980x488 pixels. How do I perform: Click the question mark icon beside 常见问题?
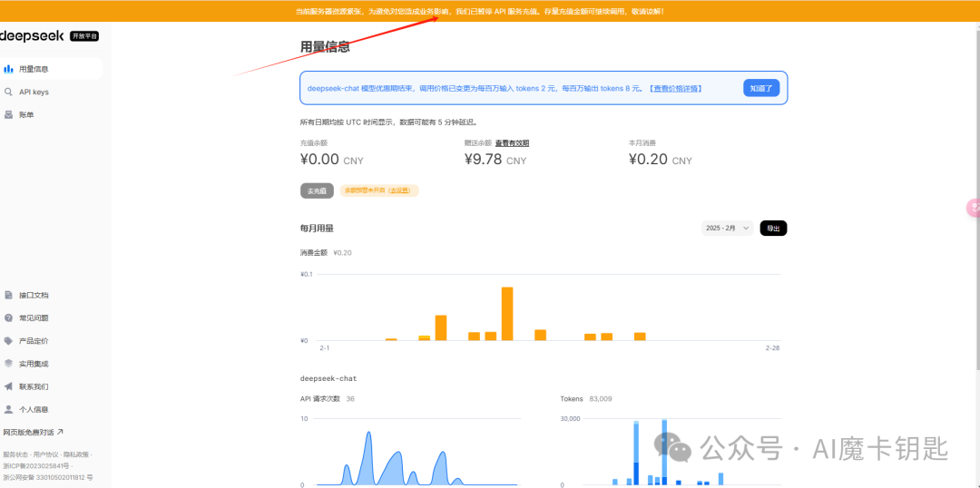click(8, 318)
